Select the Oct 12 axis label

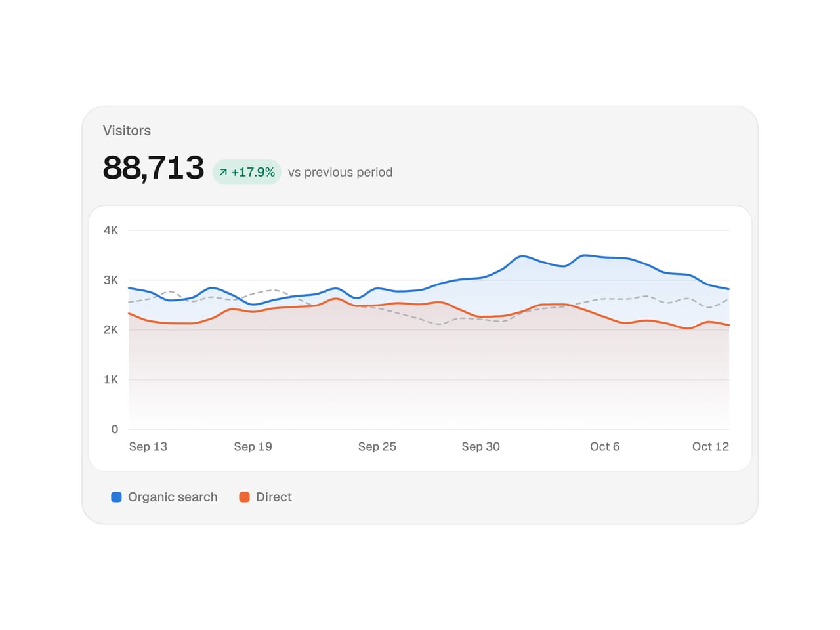pos(711,446)
